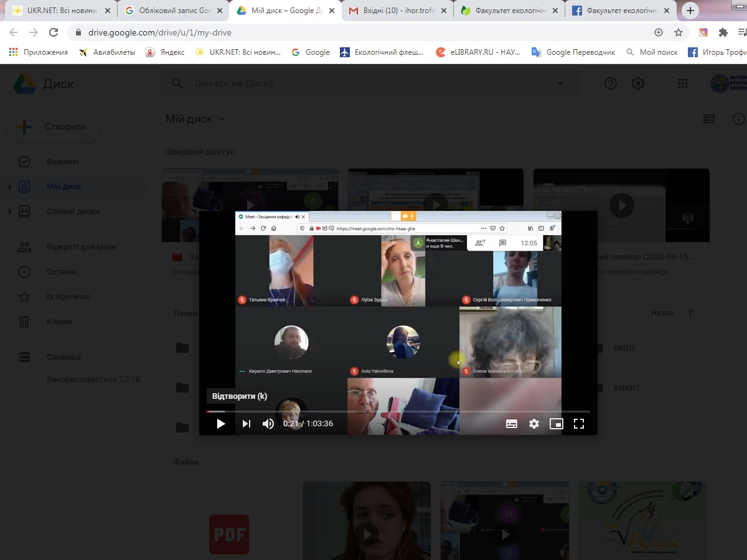747x560 pixels.
Task: Open the 'Обліковий запис Google' tab
Action: coord(173,11)
